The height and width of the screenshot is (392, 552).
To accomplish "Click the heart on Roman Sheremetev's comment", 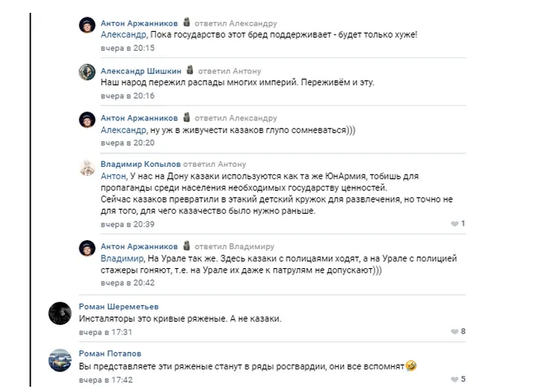I will (x=454, y=332).
